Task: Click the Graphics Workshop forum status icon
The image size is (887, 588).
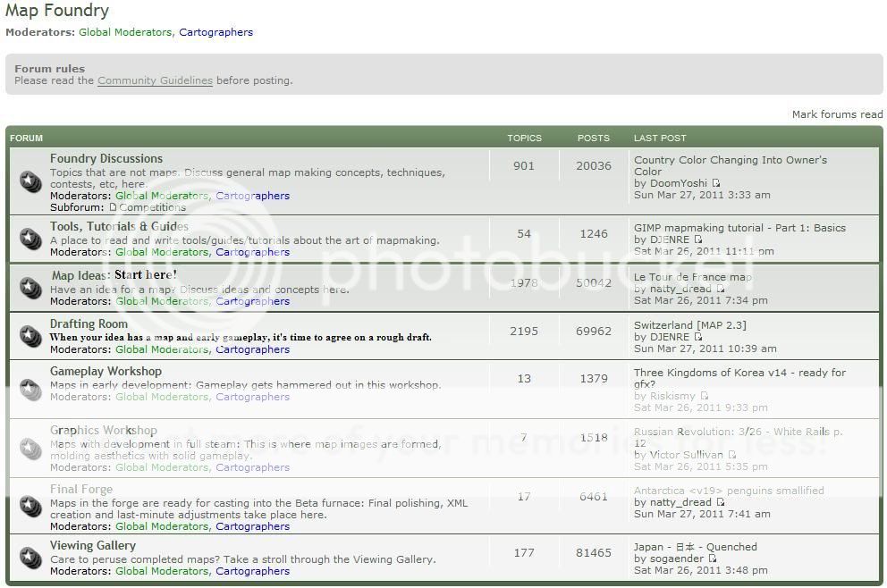Action: coord(30,449)
